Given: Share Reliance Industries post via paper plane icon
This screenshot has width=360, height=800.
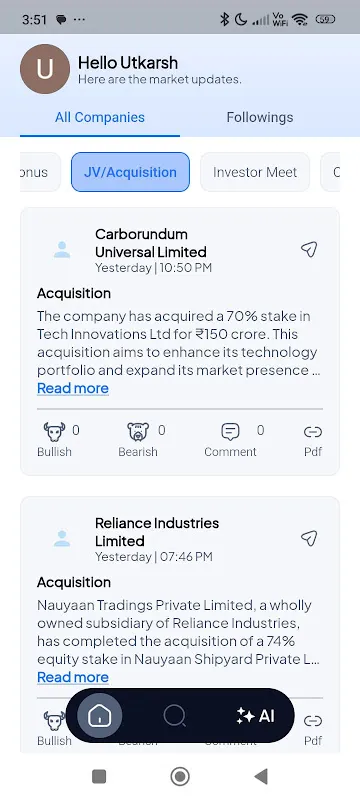Looking at the screenshot, I should [x=309, y=538].
